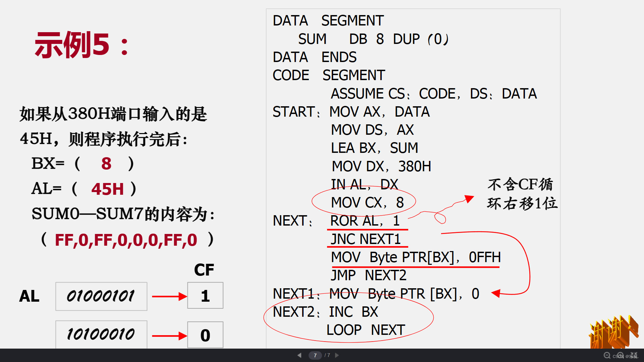Go to next slide arrow
Screen dimensions: 644x362
click(x=337, y=355)
